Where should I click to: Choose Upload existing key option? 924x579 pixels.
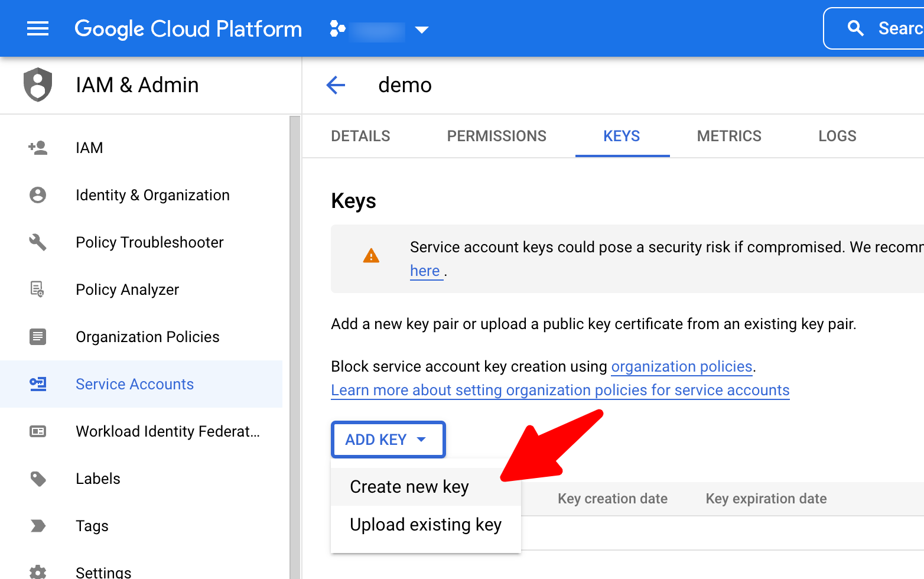pyautogui.click(x=425, y=525)
